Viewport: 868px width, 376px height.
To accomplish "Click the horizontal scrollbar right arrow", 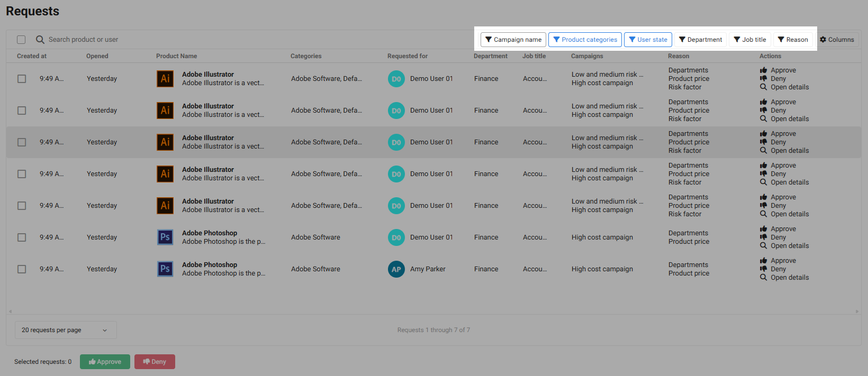I will [x=857, y=311].
